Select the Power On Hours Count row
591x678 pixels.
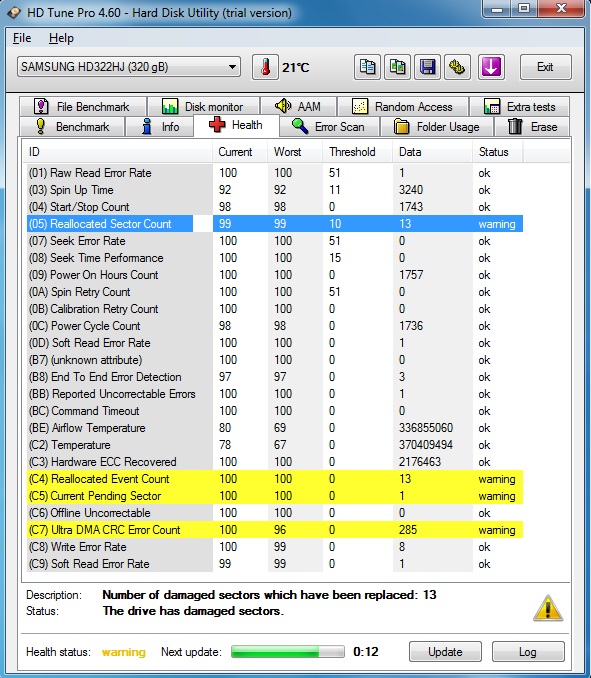[x=275, y=275]
